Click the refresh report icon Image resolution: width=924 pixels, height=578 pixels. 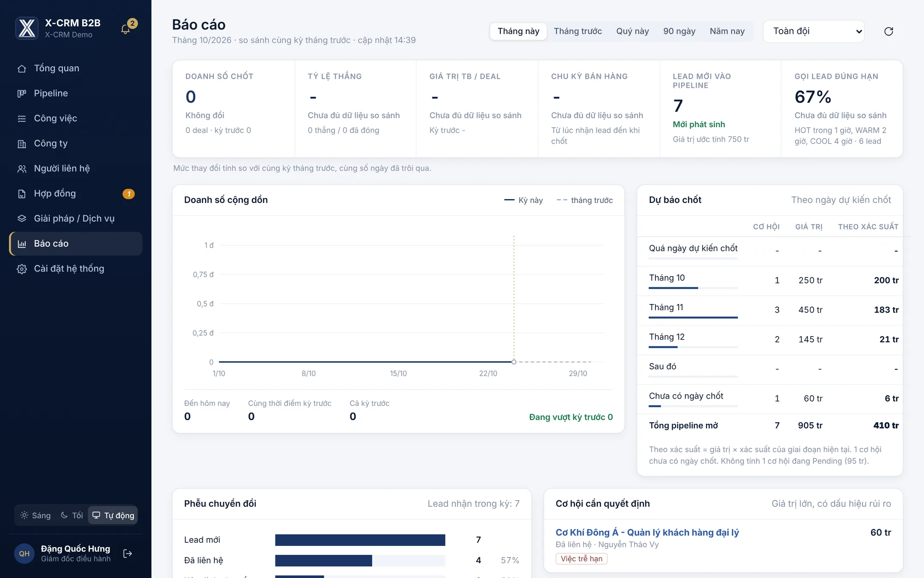[x=888, y=31]
